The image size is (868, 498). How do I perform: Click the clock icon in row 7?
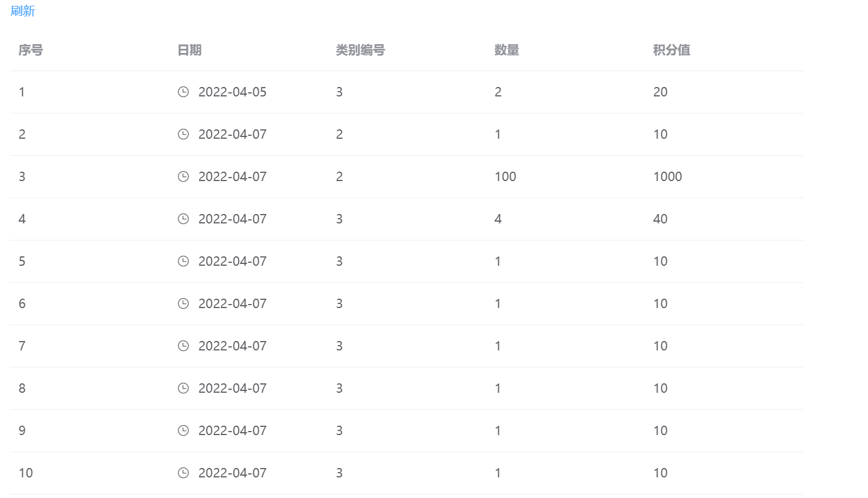(183, 346)
